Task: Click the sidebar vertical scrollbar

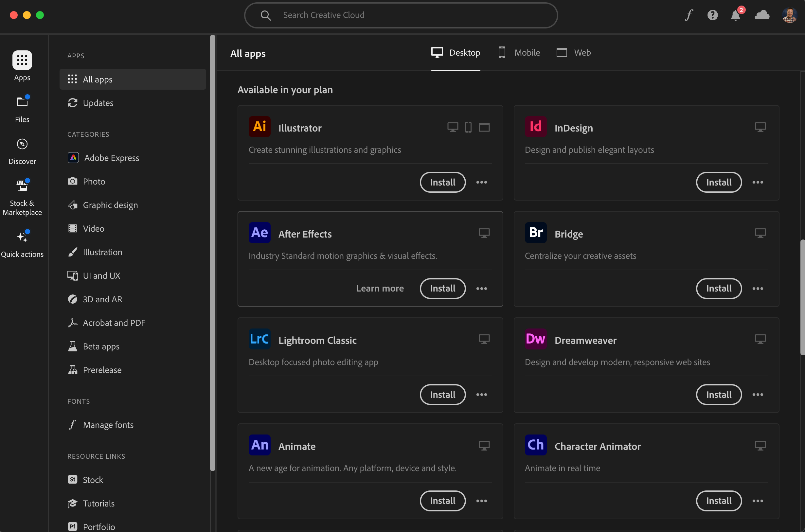Action: (213, 253)
